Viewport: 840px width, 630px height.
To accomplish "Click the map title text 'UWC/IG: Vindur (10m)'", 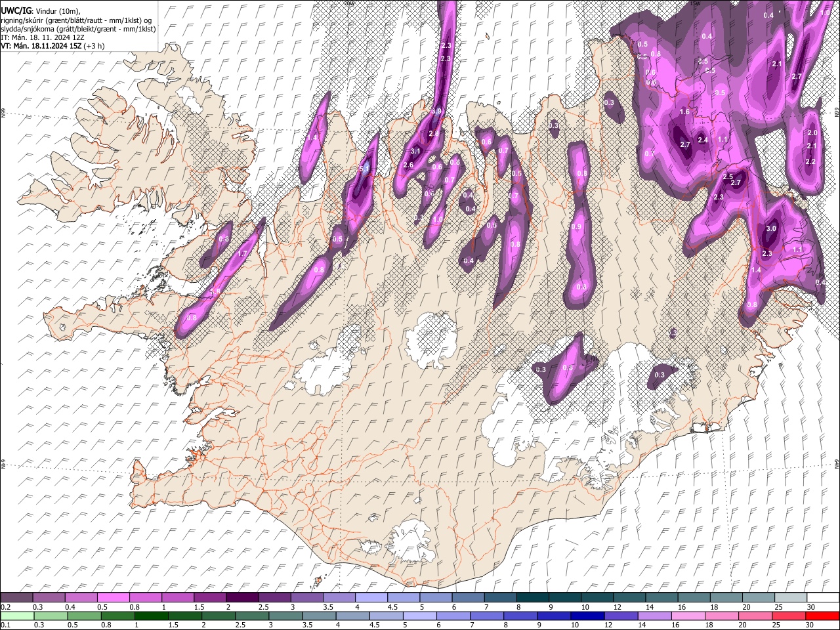I will (41, 11).
